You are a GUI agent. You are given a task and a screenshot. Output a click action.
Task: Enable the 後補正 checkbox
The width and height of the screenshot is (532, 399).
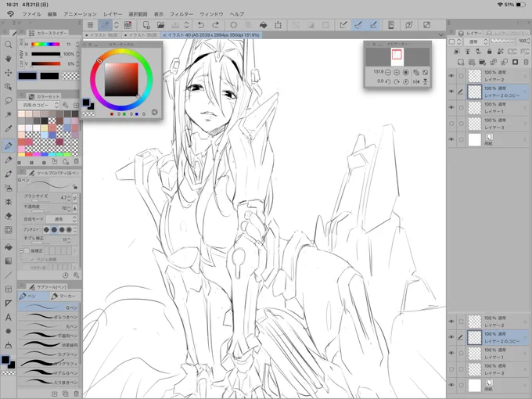click(x=27, y=250)
